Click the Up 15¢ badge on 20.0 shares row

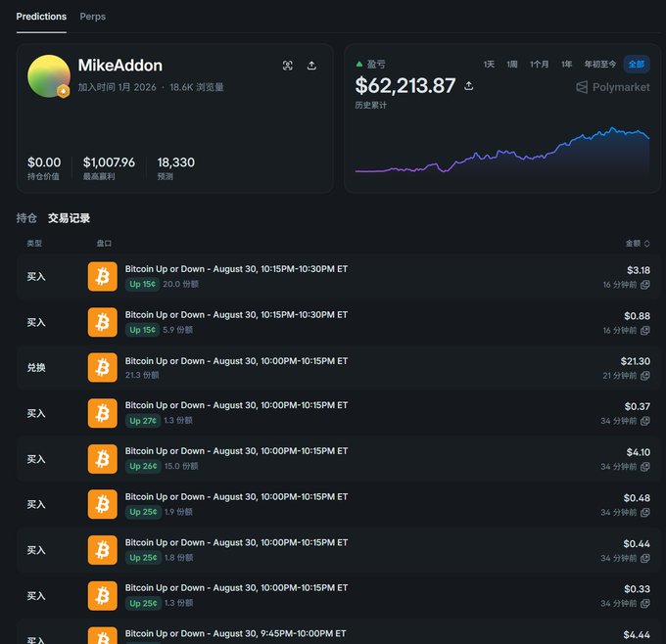(x=142, y=284)
